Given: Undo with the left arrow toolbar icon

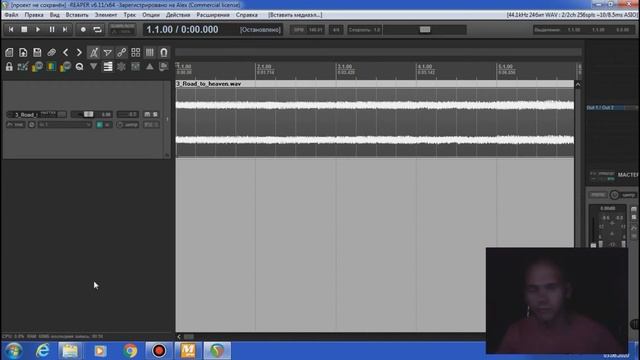Looking at the screenshot, I should click(x=65, y=52).
